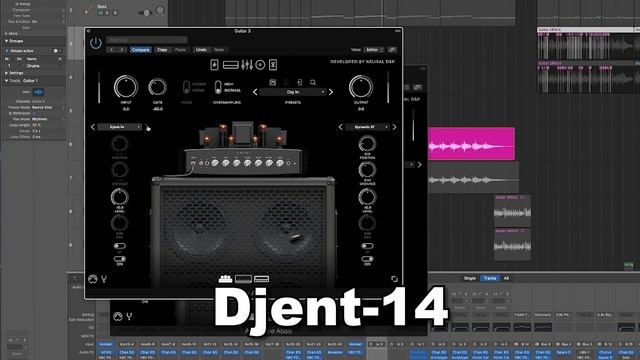Switch mixer view to Tracks

489,278
